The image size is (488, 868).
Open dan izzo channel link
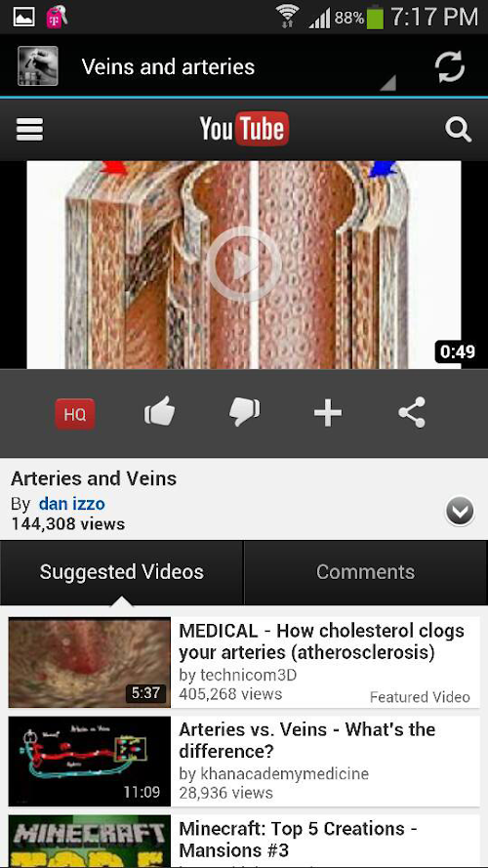71,504
